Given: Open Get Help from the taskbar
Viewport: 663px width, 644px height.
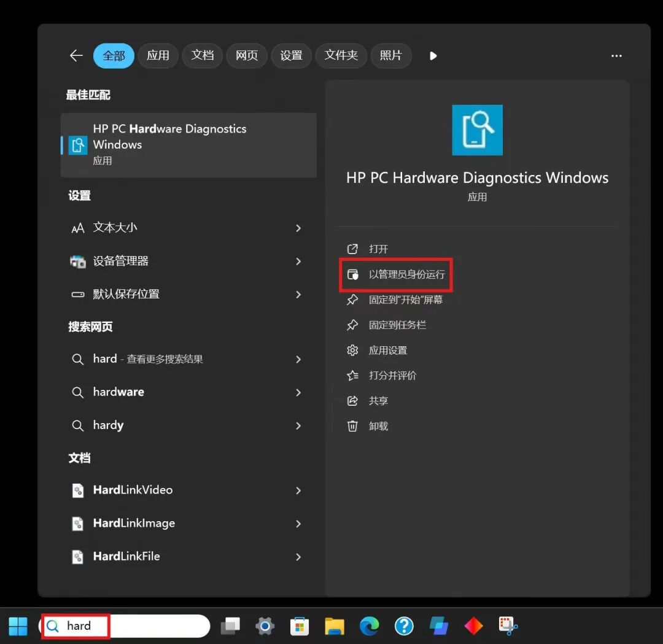Looking at the screenshot, I should (404, 626).
